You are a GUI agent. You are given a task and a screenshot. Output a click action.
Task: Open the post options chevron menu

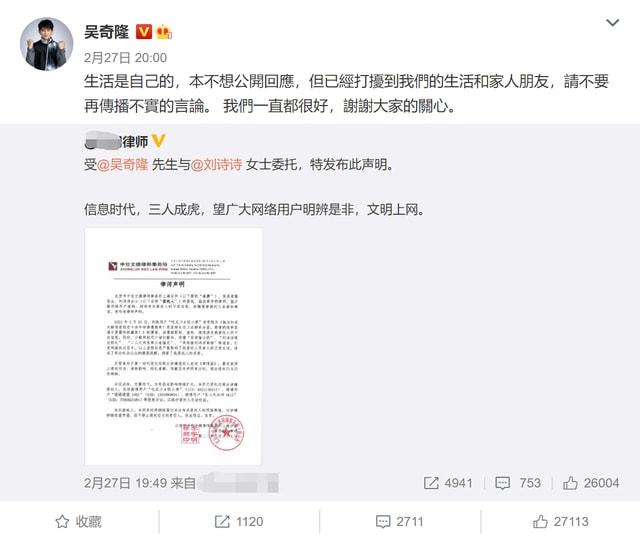(612, 23)
